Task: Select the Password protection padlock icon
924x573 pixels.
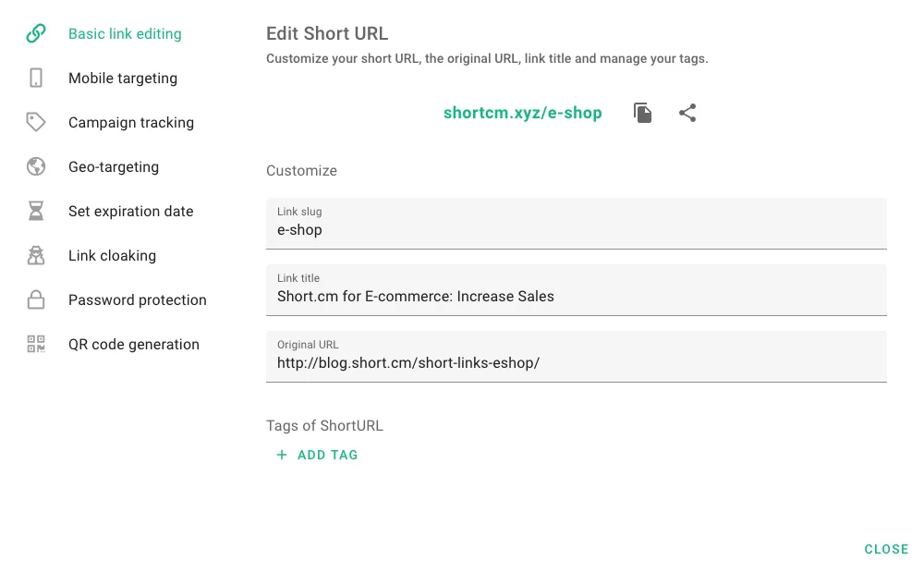Action: coord(35,299)
